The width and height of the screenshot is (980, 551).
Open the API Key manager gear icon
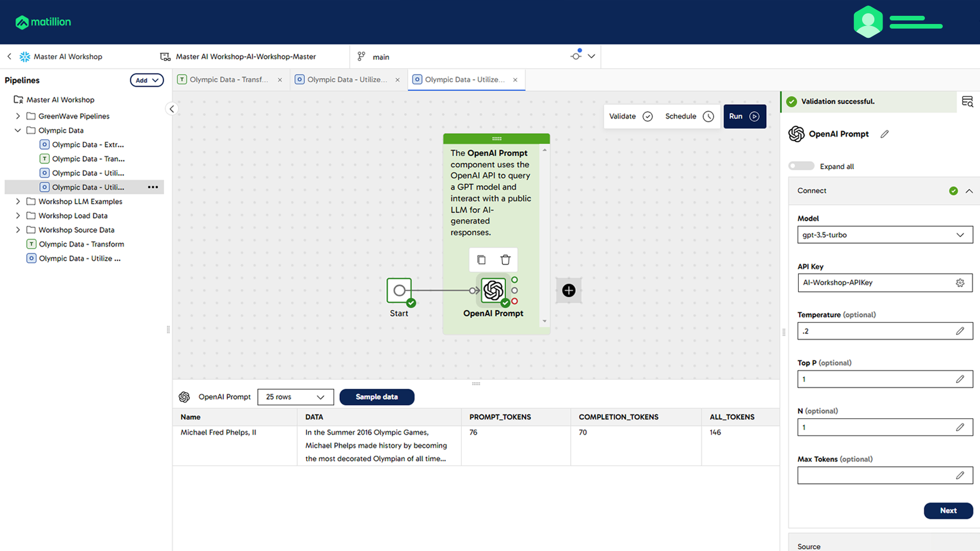[960, 283]
